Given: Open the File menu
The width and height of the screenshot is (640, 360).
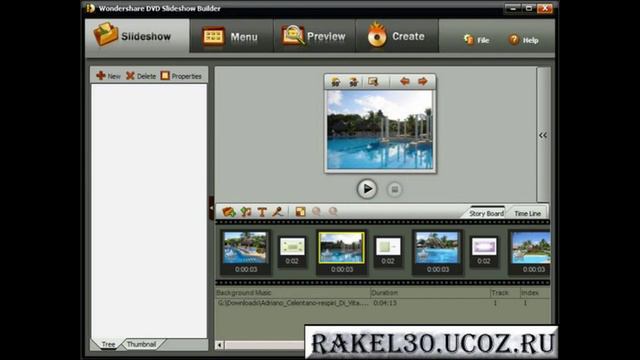Looking at the screenshot, I should point(476,40).
